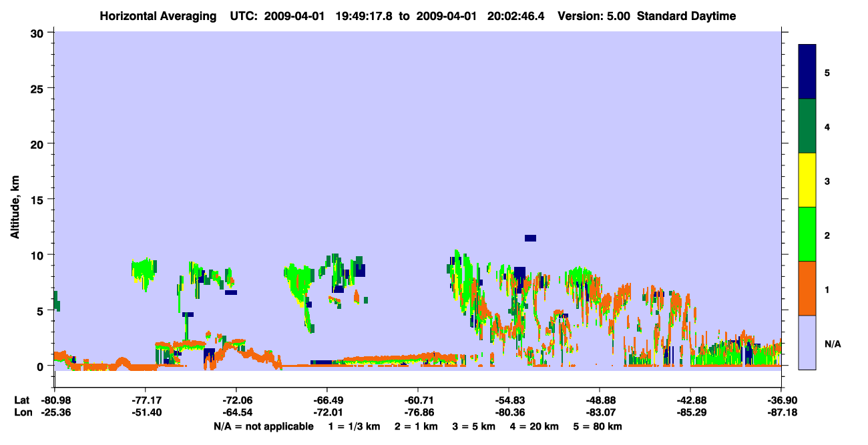The image size is (868, 445).
Task: Click the orange level 1 color swatch
Action: (x=807, y=288)
